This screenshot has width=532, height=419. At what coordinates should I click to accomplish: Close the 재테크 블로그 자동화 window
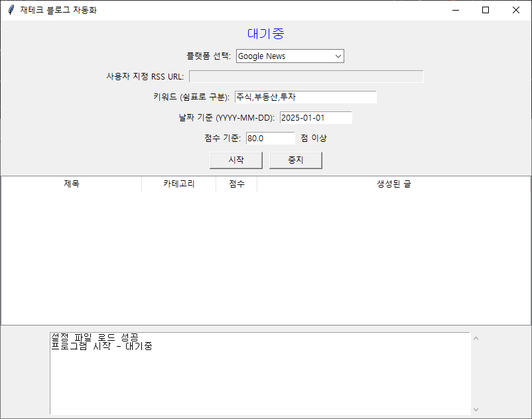515,10
